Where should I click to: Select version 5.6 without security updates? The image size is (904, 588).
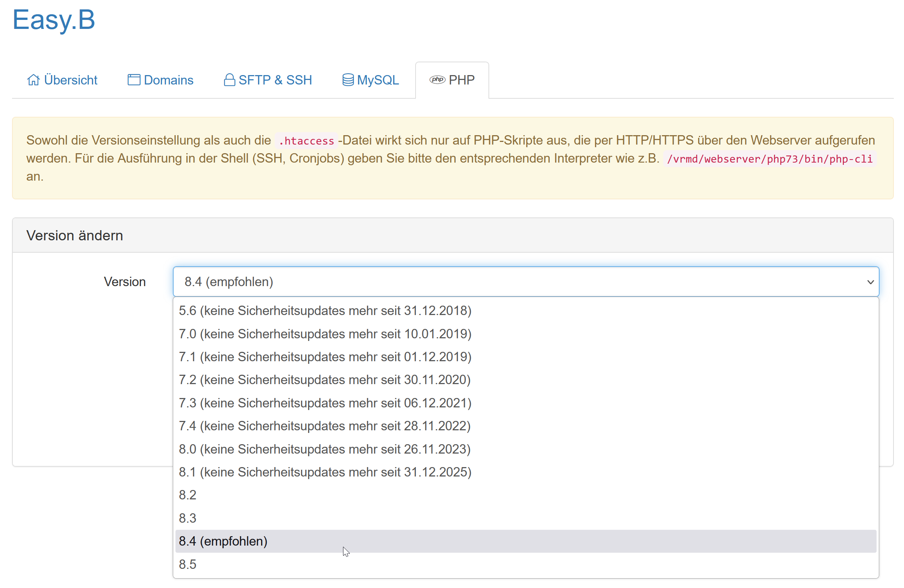coord(325,311)
